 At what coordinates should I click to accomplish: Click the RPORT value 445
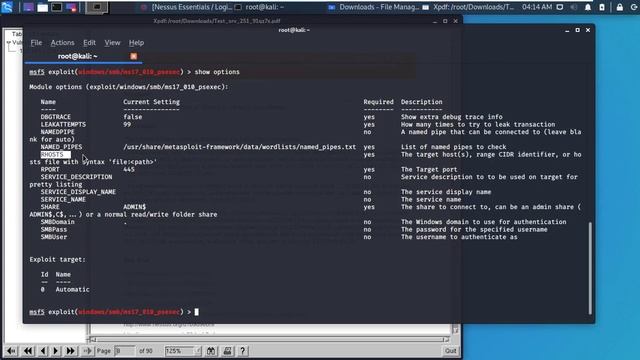pyautogui.click(x=129, y=169)
